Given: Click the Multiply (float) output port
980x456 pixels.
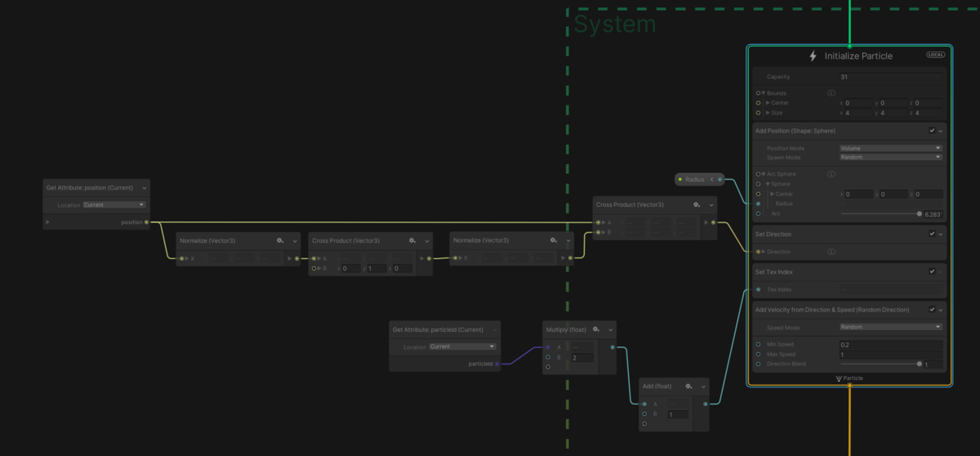Looking at the screenshot, I should [x=612, y=347].
